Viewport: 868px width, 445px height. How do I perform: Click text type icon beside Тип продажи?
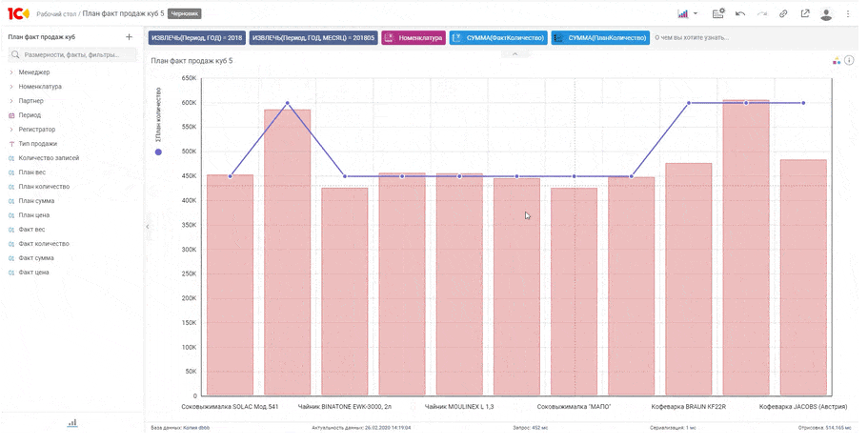[x=11, y=144]
